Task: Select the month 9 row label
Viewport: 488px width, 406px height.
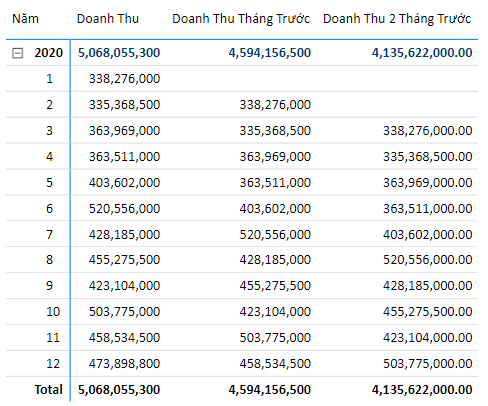Action: [x=49, y=286]
